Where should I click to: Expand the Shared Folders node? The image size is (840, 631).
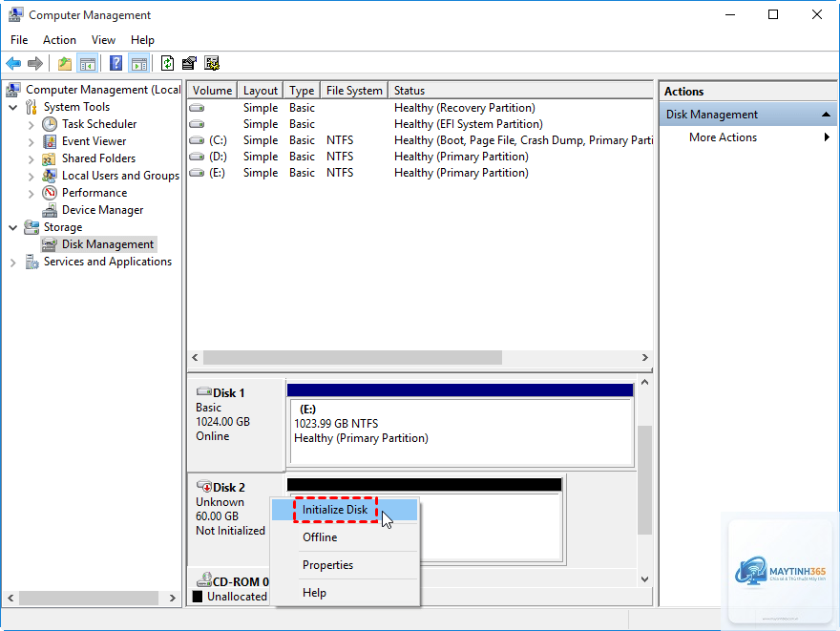pos(31,159)
